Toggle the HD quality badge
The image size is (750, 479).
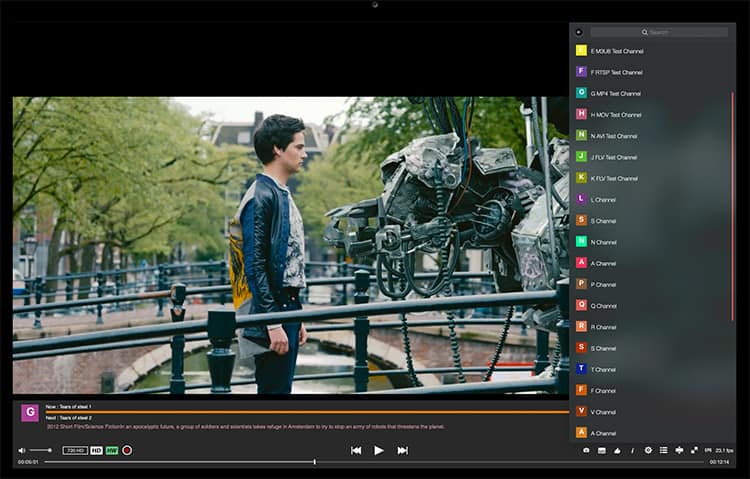[x=96, y=450]
